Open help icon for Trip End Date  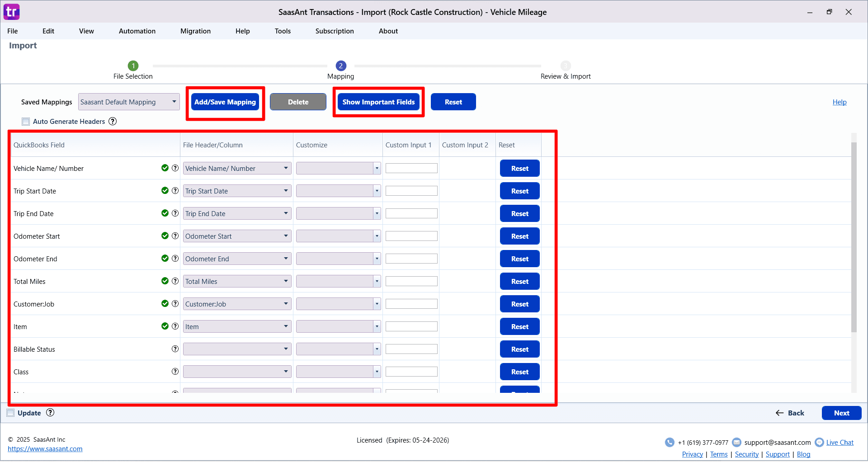175,213
